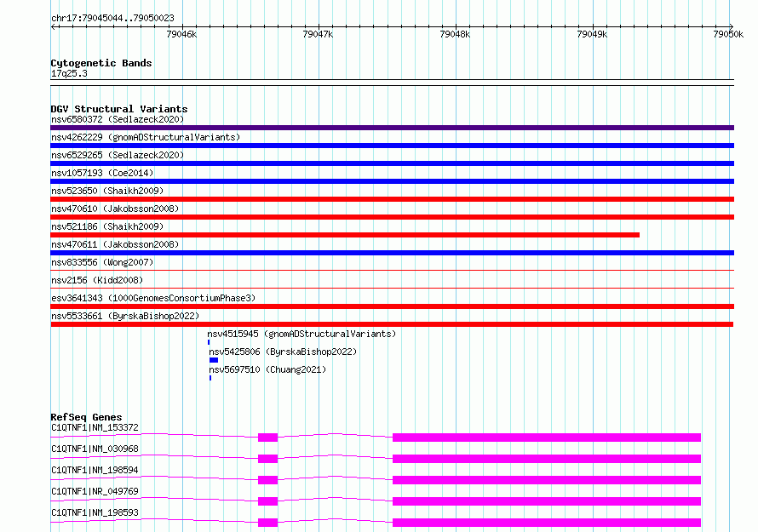
Task: Open nsv4515945 (gnomADStructuralVariants) label
Action: tap(301, 334)
